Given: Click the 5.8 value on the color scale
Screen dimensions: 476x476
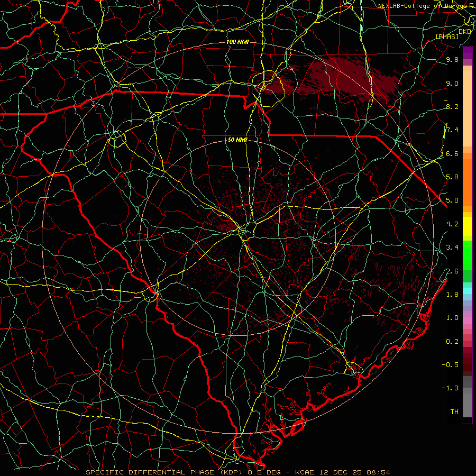Looking at the screenshot, I should coord(452,177).
